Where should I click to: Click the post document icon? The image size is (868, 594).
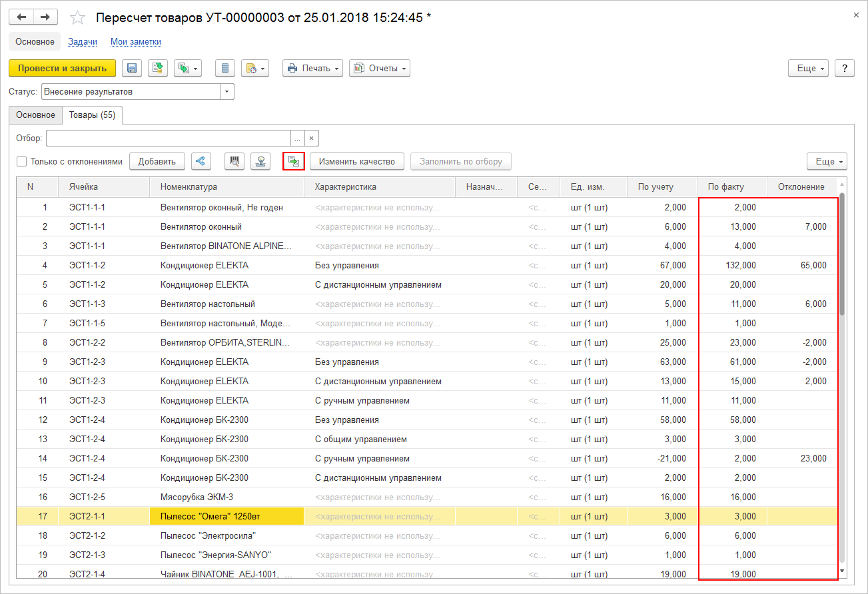157,68
